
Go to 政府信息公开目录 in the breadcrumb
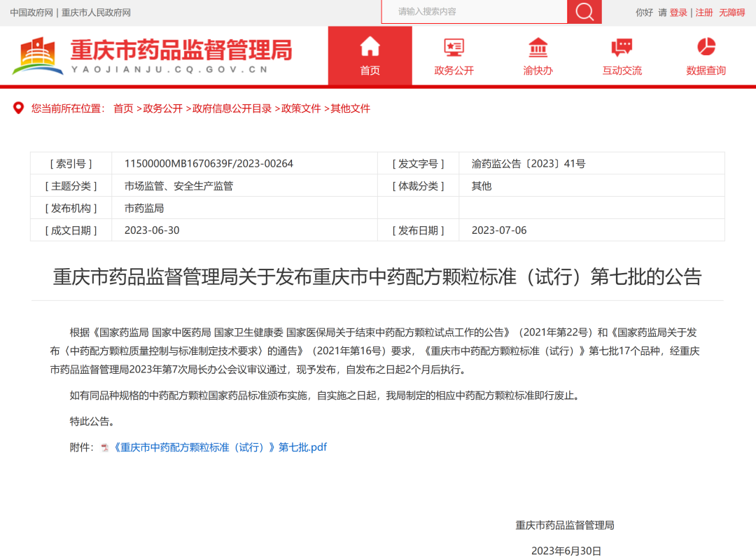click(232, 108)
